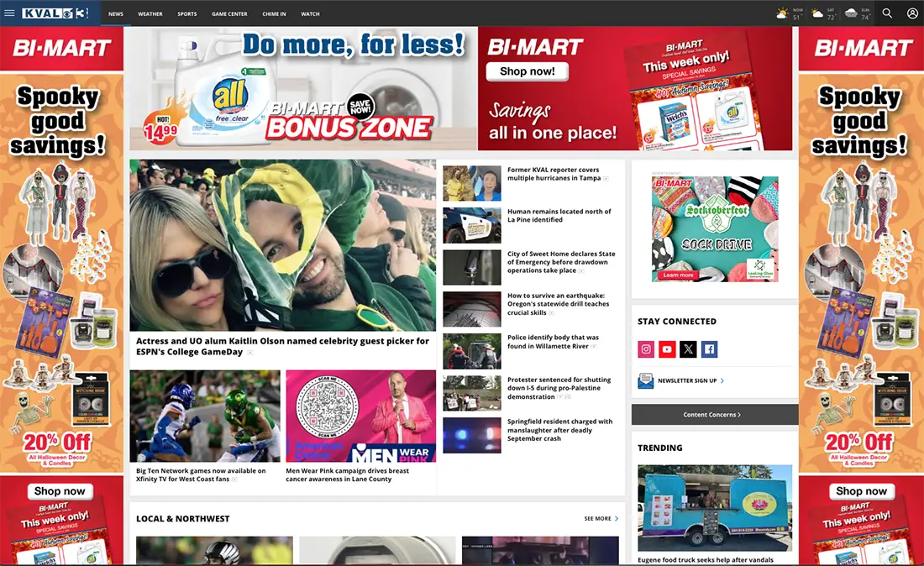Open the Instagram icon
Viewport: 924px width, 566px height.
tap(646, 349)
